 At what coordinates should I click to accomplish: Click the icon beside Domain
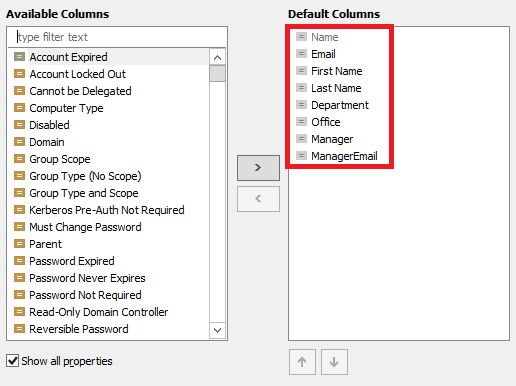[x=19, y=142]
